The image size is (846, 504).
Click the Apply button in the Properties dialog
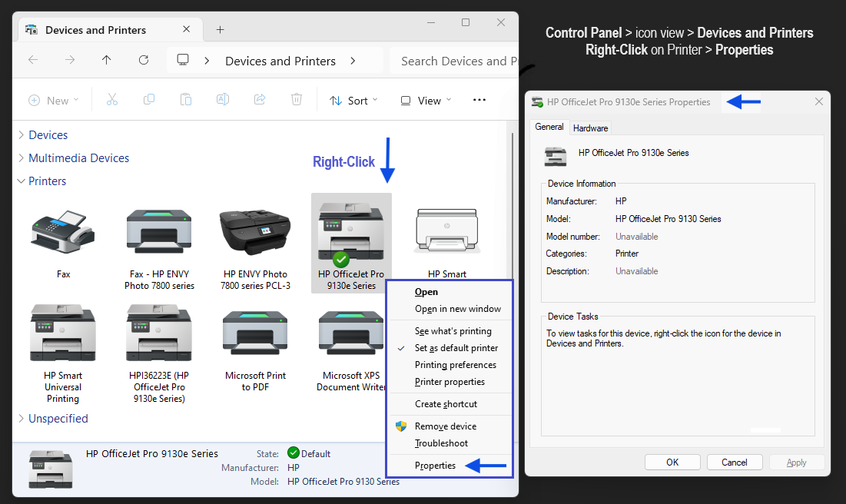pos(797,462)
